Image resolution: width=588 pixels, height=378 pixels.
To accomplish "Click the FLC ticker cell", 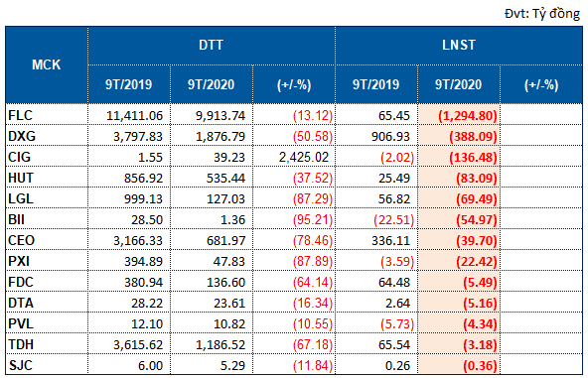I will pyautogui.click(x=47, y=115).
